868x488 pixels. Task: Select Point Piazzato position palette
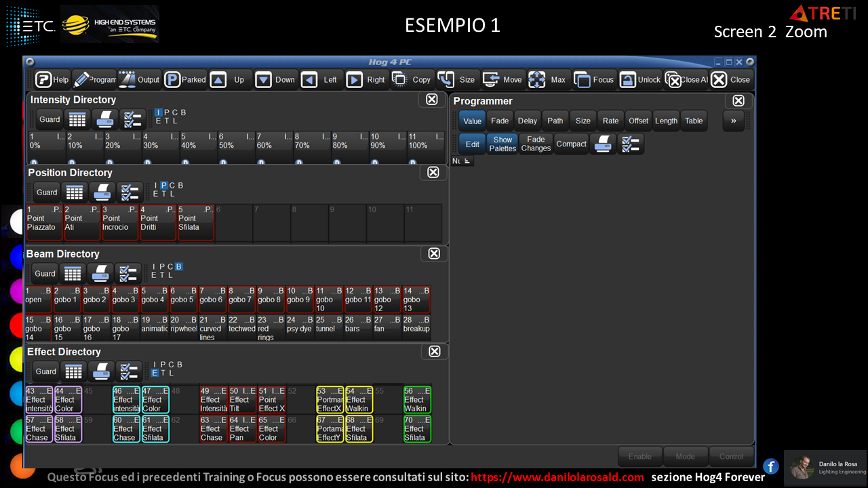[44, 222]
